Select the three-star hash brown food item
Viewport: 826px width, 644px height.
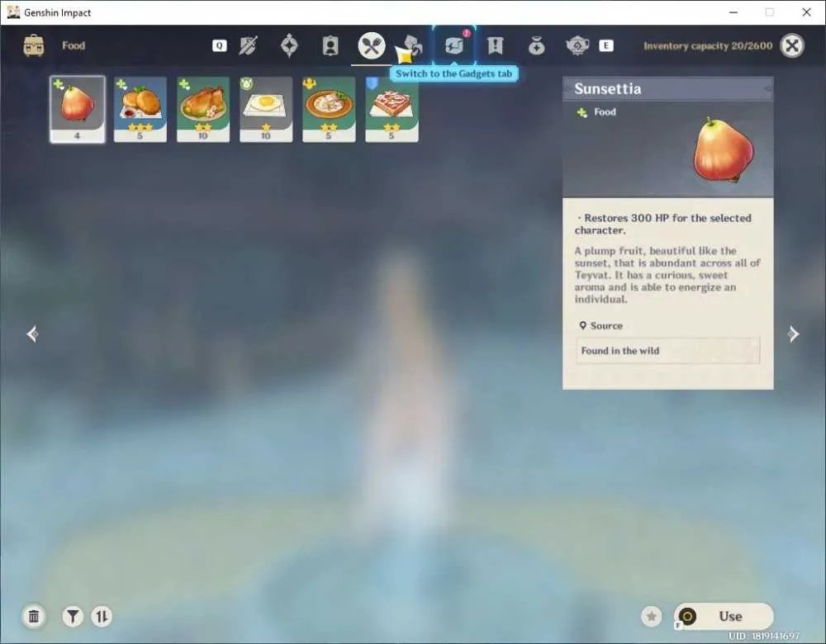tap(140, 109)
